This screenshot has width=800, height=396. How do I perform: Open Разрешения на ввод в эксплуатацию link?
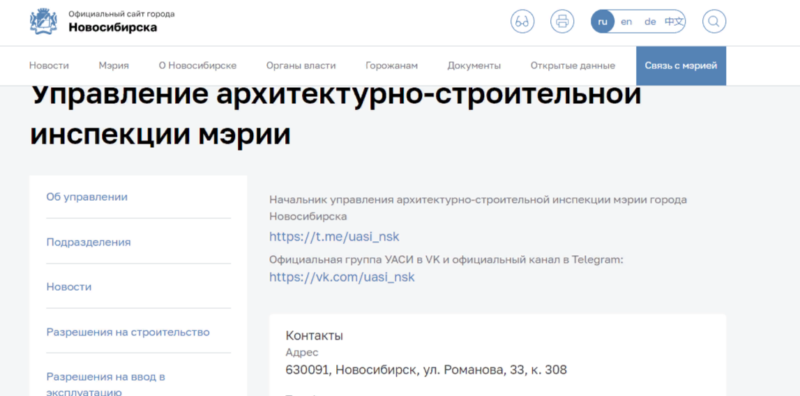(x=106, y=385)
